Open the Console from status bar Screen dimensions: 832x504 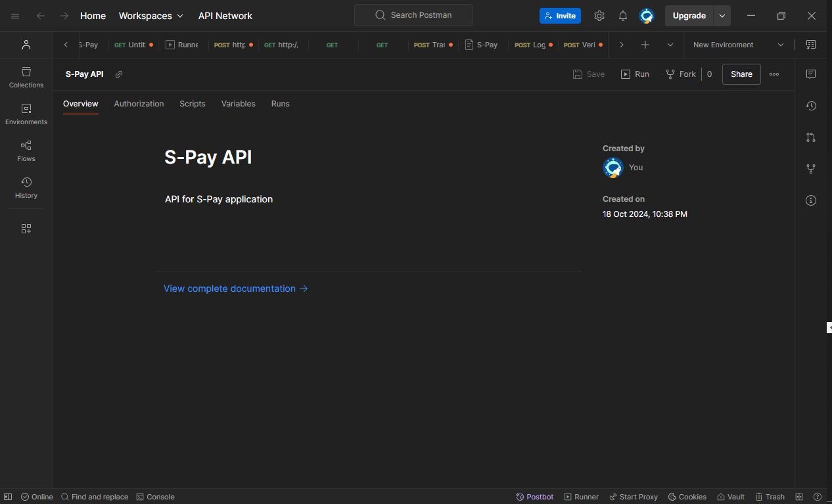pyautogui.click(x=155, y=497)
